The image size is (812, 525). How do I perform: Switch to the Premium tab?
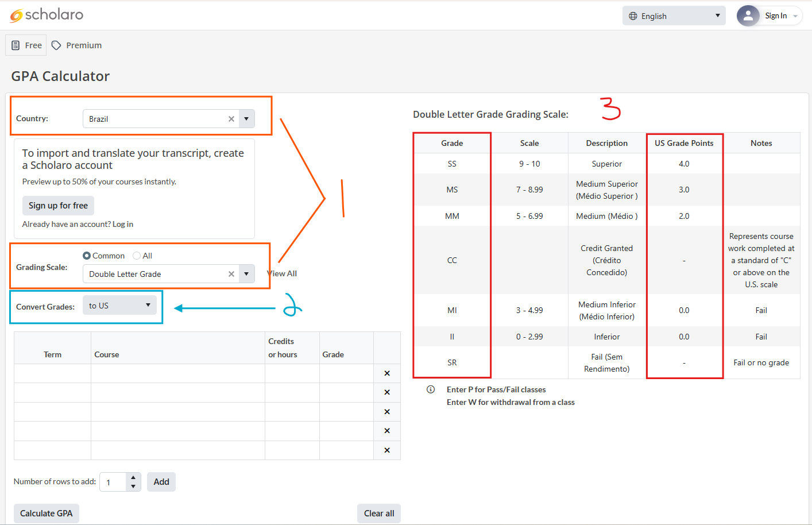[77, 45]
